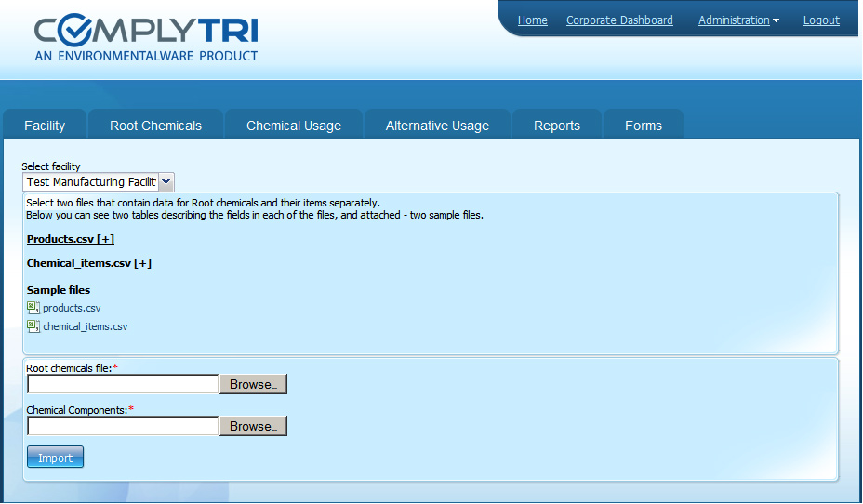
Task: Expand the Administration menu
Action: click(x=738, y=20)
